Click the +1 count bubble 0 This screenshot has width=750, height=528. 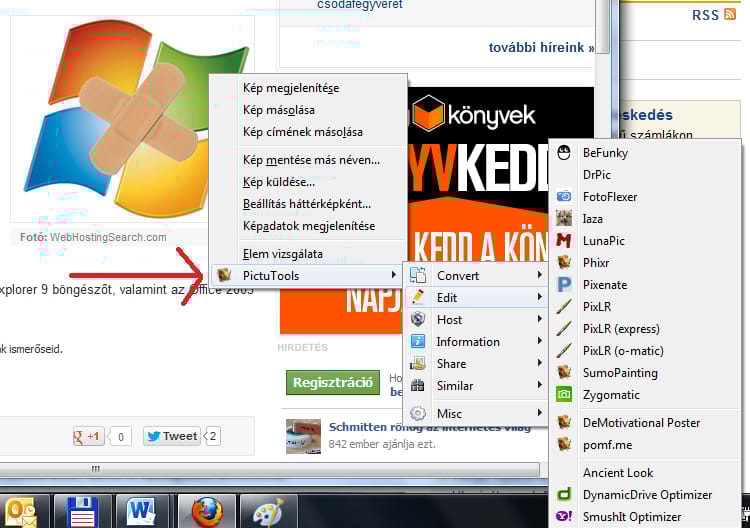coord(120,437)
